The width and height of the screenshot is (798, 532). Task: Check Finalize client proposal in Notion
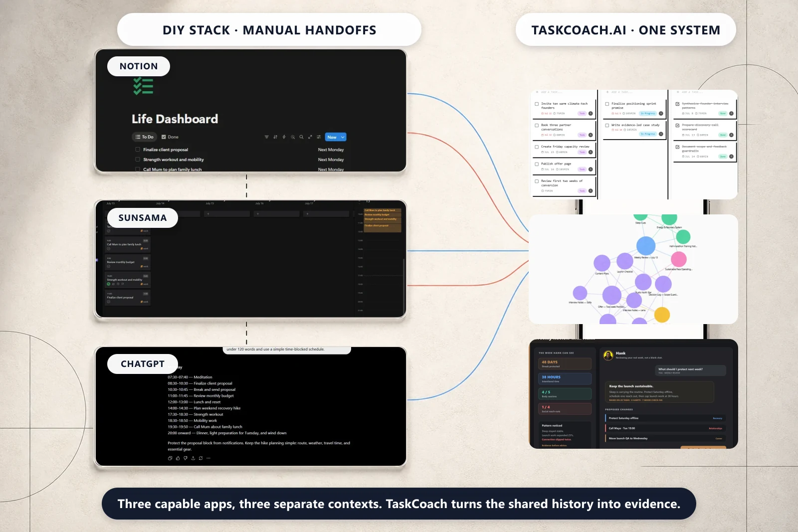click(x=138, y=150)
